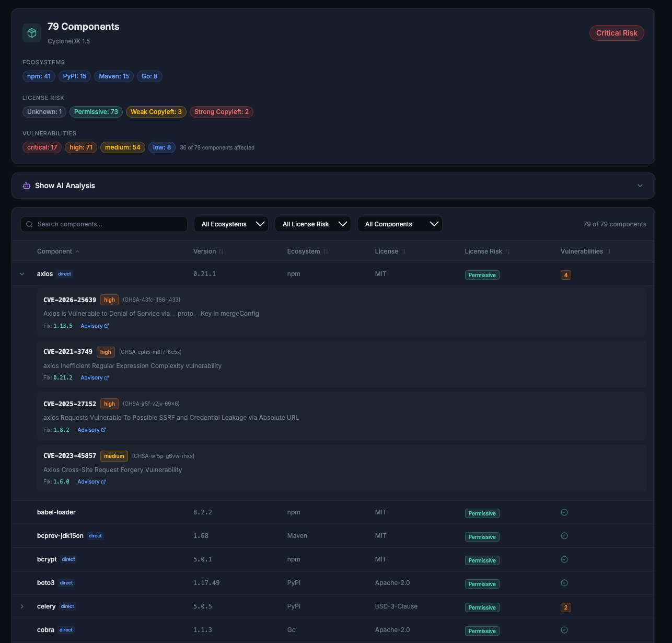The height and width of the screenshot is (643, 672).
Task: Collapse the axios vulnerability details chevron
Action: [x=22, y=273]
